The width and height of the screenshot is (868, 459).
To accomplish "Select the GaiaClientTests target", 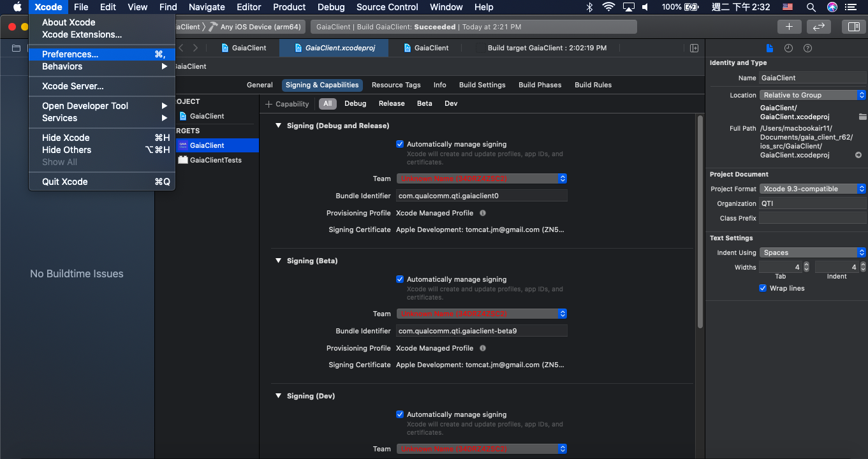I will (216, 160).
